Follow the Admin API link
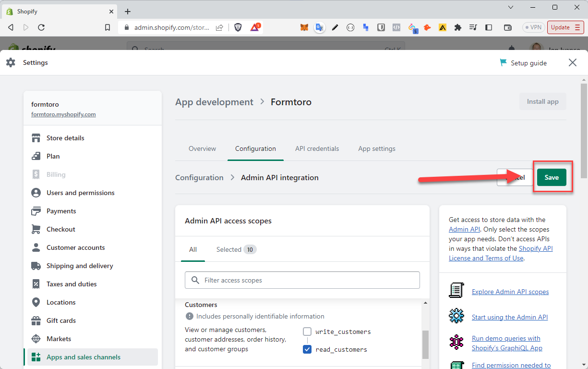 (x=464, y=229)
